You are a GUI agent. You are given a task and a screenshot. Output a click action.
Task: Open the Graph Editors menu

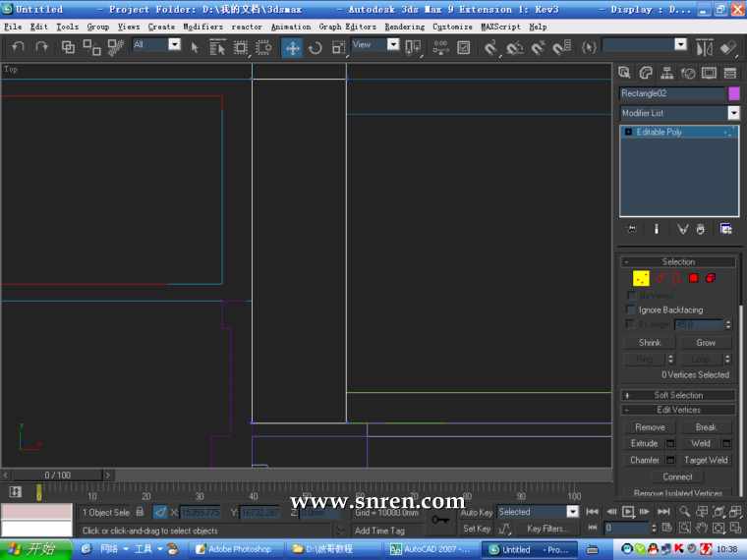click(x=347, y=27)
